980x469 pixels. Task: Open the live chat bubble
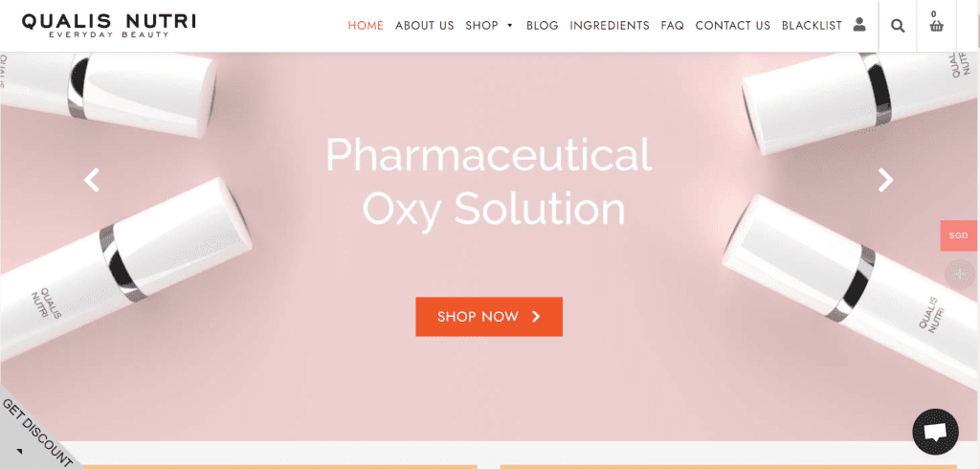[x=935, y=432]
